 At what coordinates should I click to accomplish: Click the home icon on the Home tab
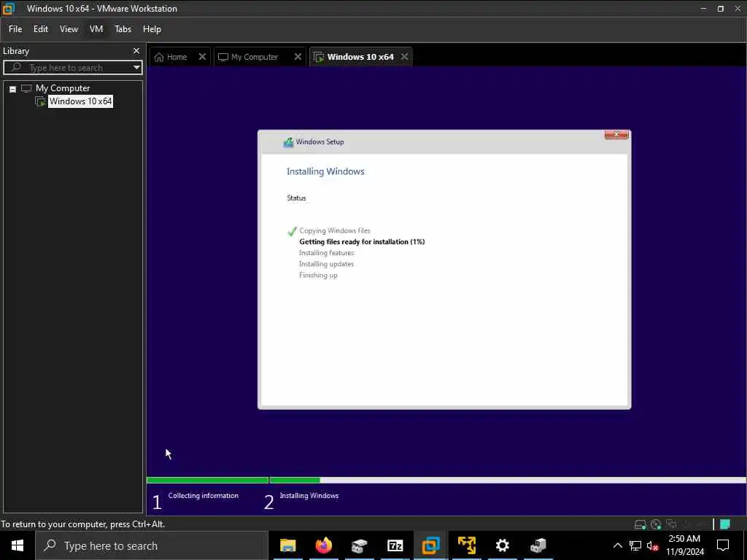coord(159,57)
